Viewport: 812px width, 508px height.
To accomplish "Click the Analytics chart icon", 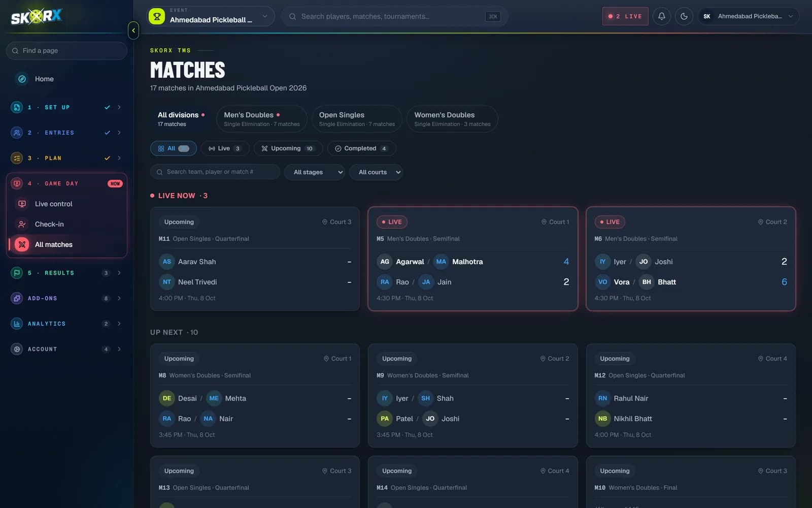I will [17, 324].
